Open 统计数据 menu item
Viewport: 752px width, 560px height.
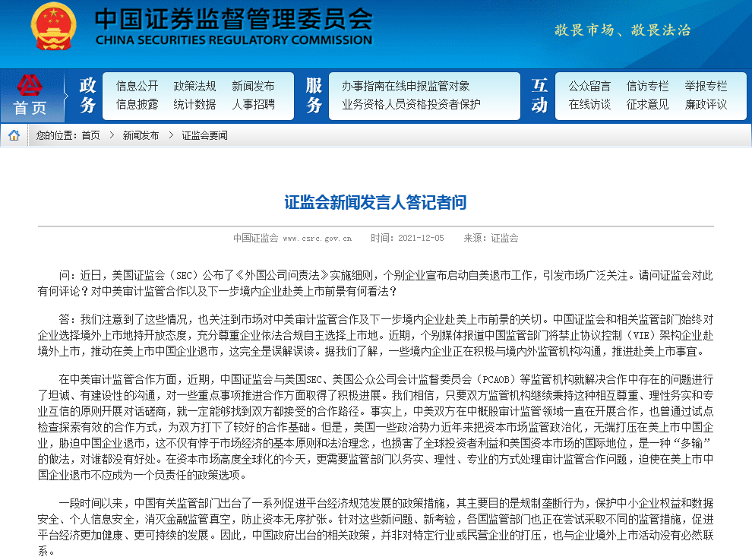point(194,104)
